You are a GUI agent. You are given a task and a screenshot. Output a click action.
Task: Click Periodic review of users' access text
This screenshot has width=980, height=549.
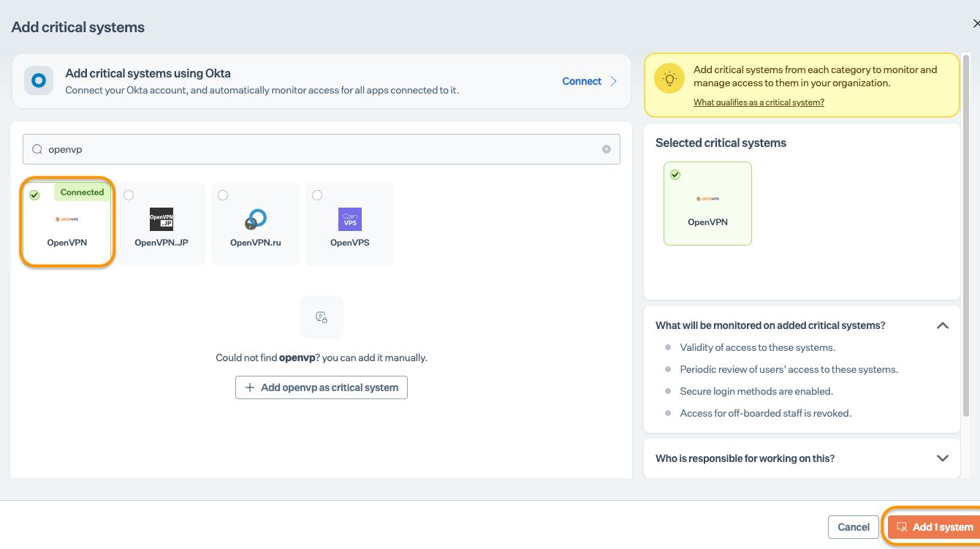point(789,369)
